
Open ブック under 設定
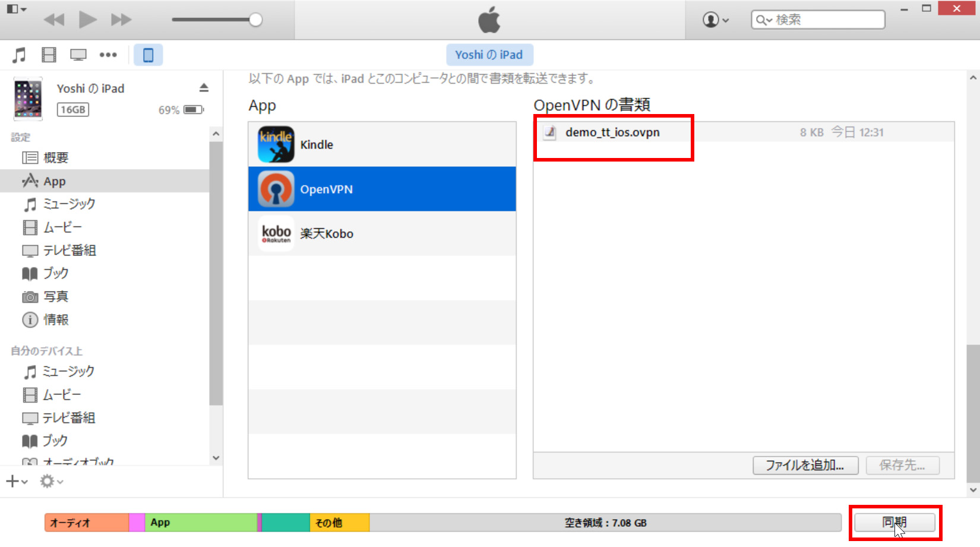105,273
